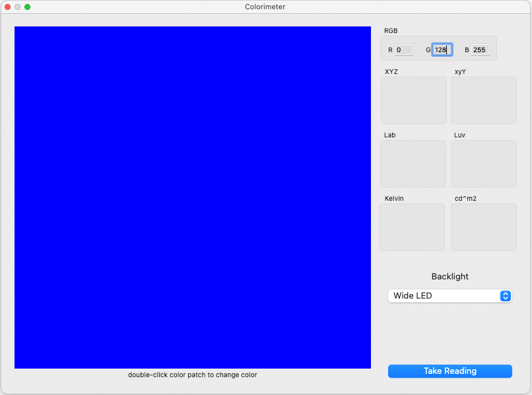Focus the R value field
This screenshot has height=395, width=532.
(404, 50)
